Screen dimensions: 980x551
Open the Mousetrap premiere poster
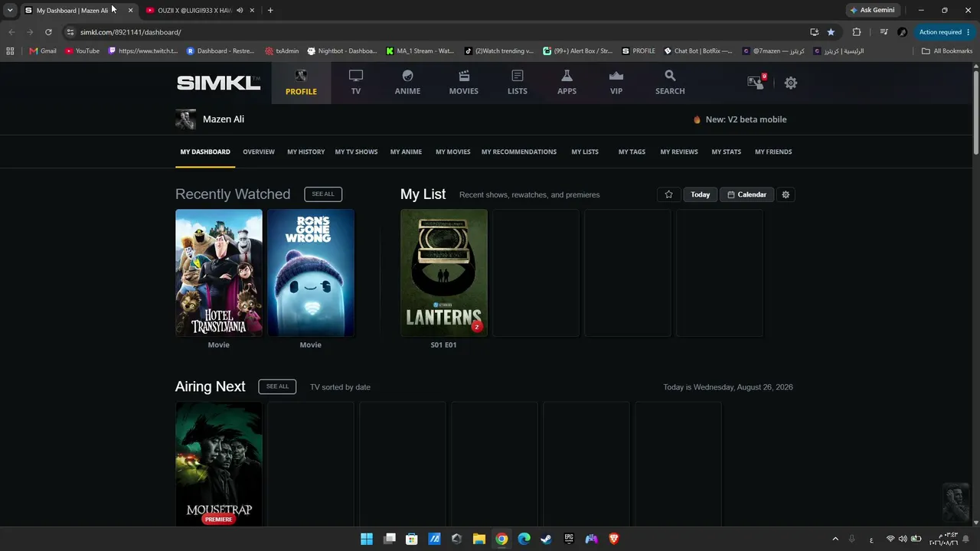[219, 465]
